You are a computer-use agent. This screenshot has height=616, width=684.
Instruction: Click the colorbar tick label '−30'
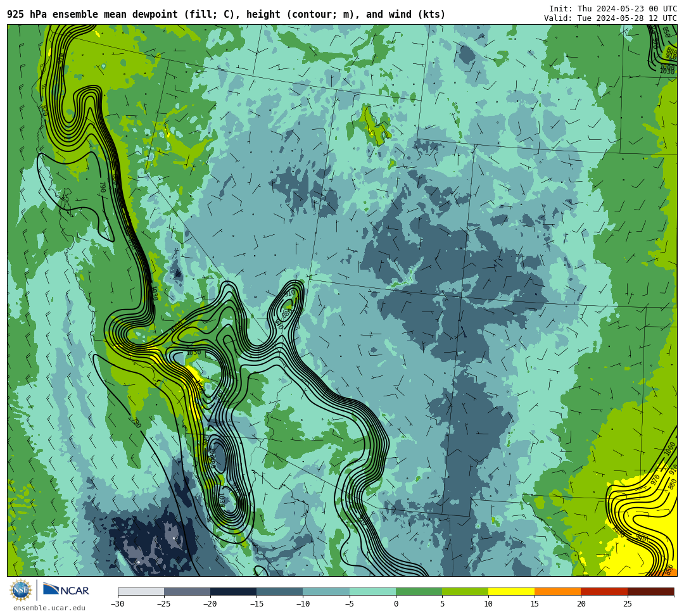118,604
